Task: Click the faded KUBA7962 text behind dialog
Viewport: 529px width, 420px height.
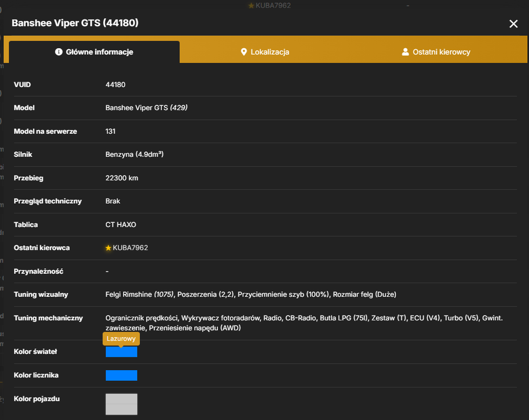Action: click(x=273, y=6)
